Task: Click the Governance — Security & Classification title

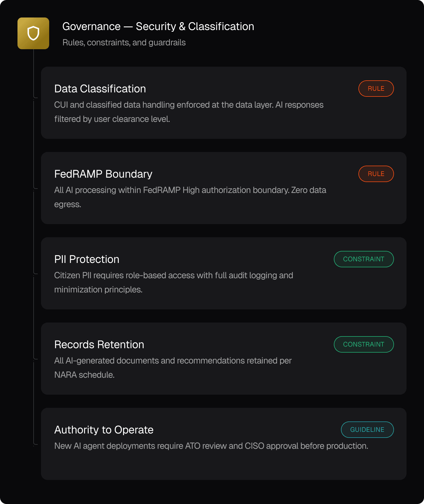Action: (x=158, y=27)
